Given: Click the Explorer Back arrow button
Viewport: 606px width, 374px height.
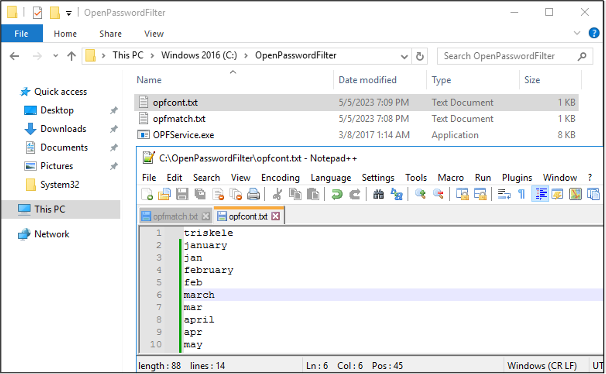Looking at the screenshot, I should [x=15, y=56].
